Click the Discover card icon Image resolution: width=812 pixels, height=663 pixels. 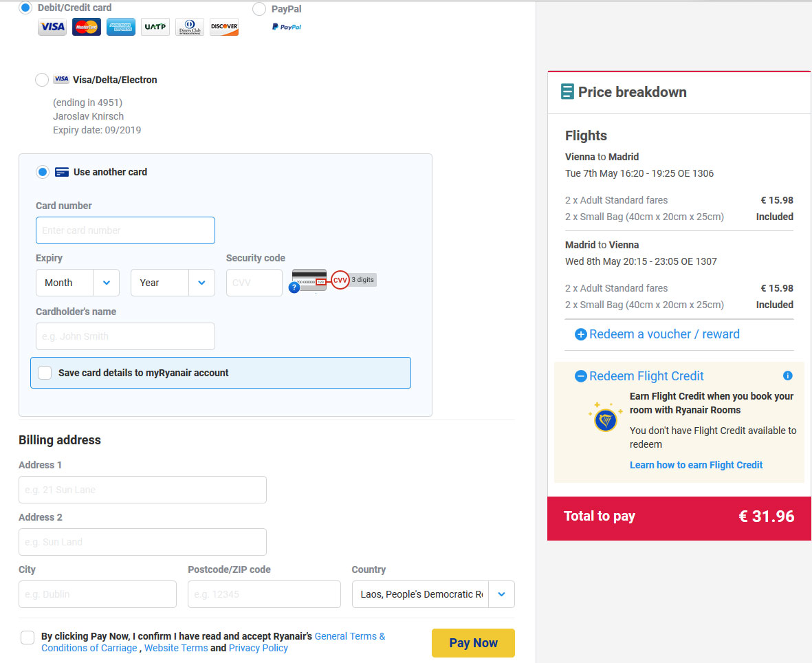pos(224,26)
